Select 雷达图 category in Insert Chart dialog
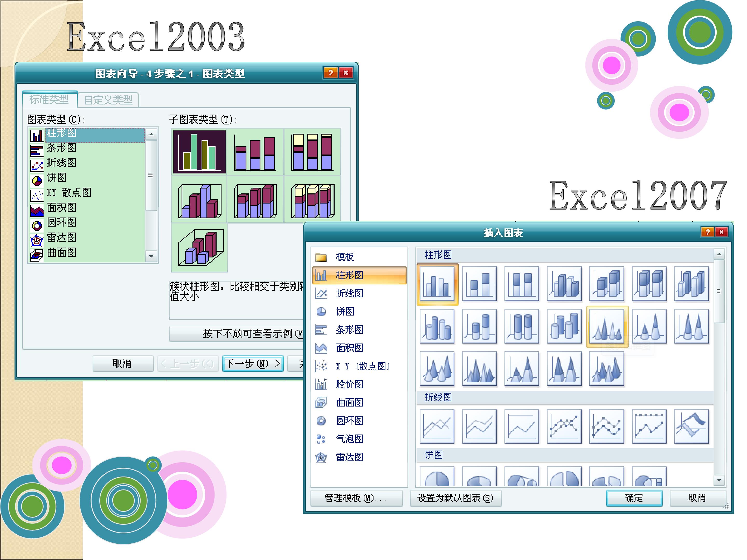747x560 pixels. point(359,457)
